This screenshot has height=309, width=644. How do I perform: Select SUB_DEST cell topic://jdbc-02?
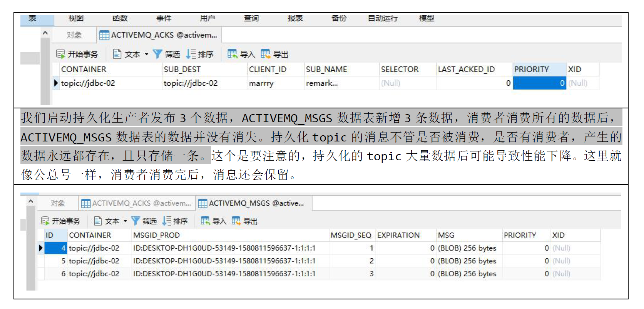205,83
